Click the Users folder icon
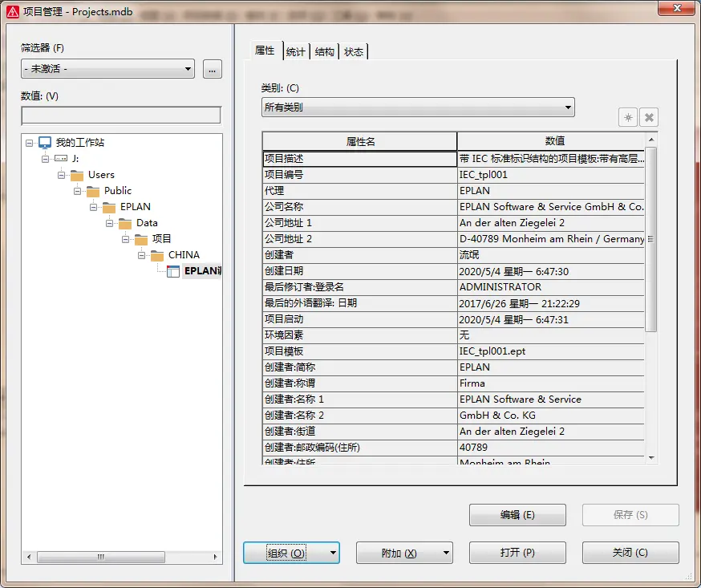The image size is (701, 588). [x=77, y=175]
